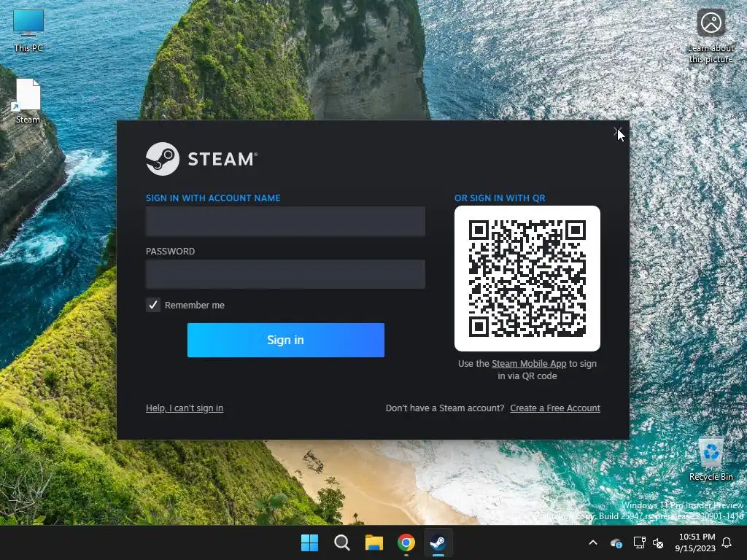Screen dimensions: 747x560
Task: Click the account name input field
Action: (x=285, y=221)
